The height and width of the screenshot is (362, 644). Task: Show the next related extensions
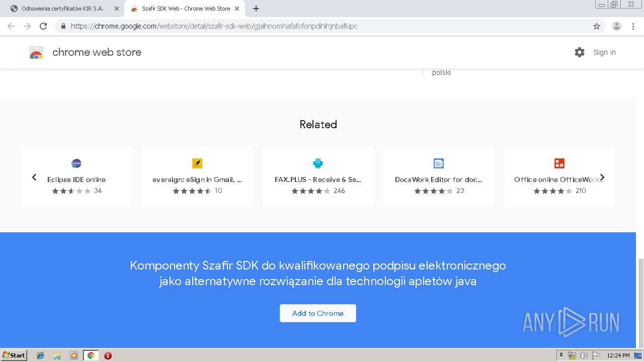click(x=602, y=177)
